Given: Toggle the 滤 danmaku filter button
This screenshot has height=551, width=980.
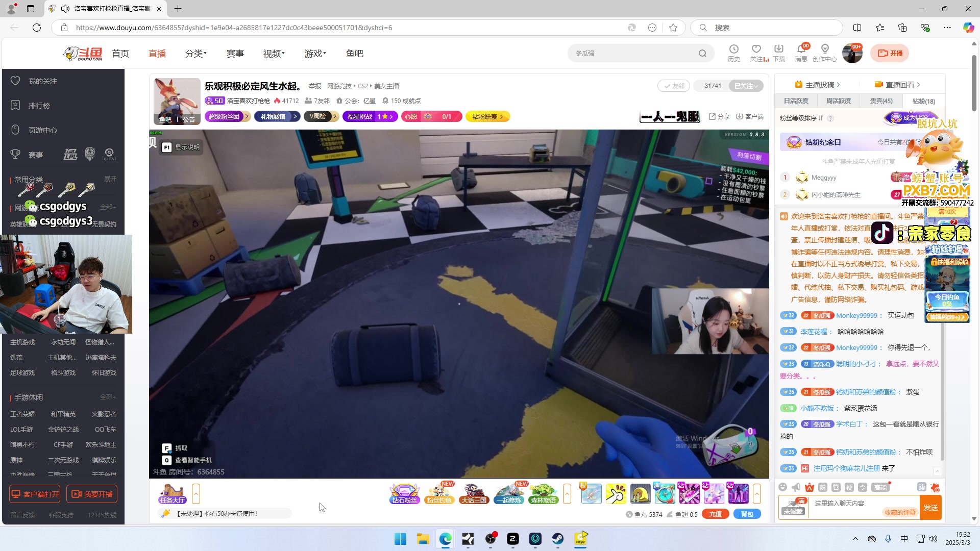Looking at the screenshot, I should tap(922, 487).
